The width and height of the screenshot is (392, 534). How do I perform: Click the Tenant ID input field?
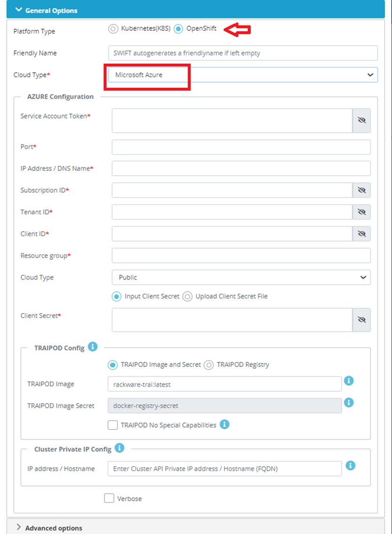(x=232, y=212)
